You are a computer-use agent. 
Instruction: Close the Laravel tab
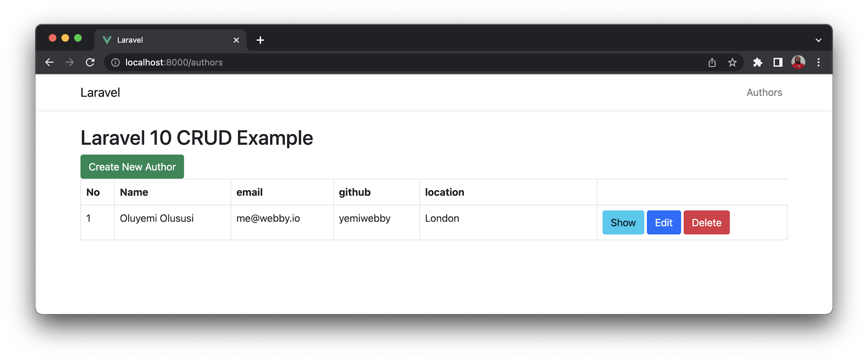pyautogui.click(x=236, y=40)
